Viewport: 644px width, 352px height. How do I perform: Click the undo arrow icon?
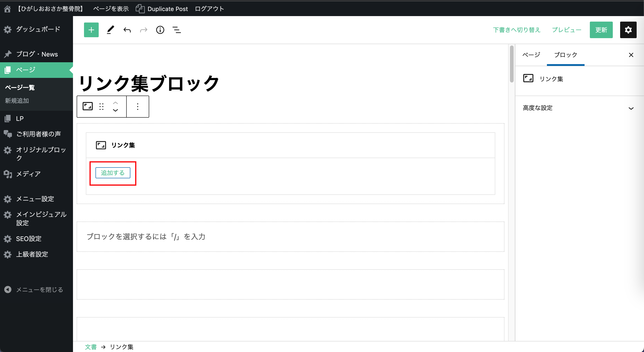(x=127, y=30)
